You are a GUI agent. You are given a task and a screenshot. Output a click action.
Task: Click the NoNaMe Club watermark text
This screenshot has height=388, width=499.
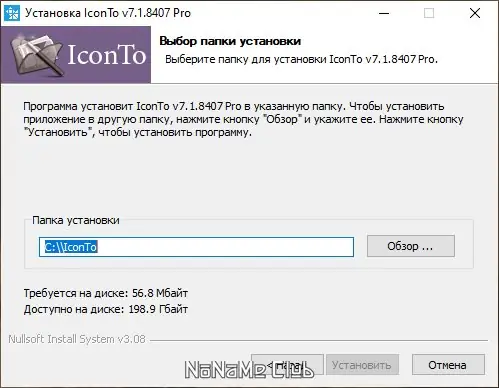(x=249, y=369)
